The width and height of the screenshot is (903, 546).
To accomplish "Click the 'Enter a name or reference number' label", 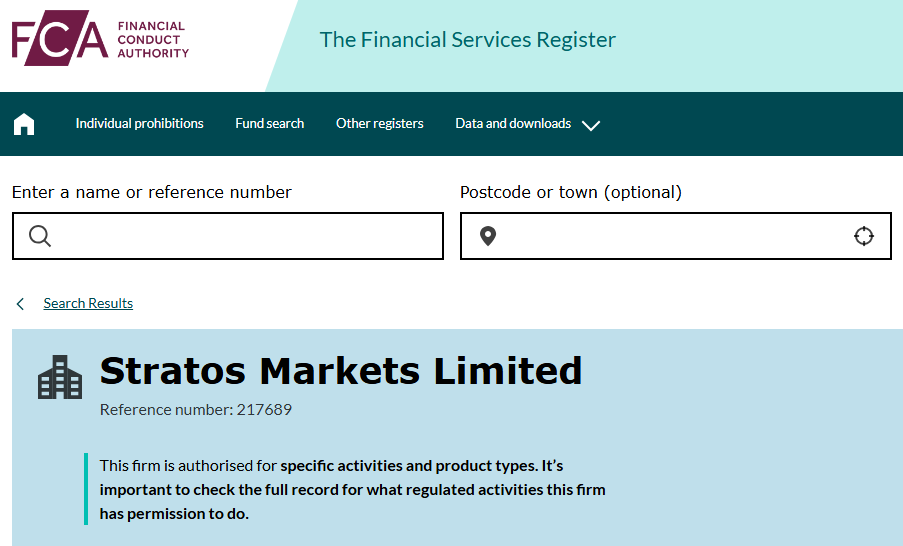I will 152,192.
